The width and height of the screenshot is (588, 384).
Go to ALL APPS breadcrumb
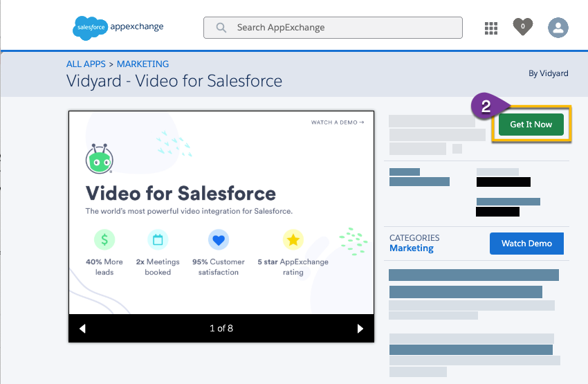pos(86,64)
